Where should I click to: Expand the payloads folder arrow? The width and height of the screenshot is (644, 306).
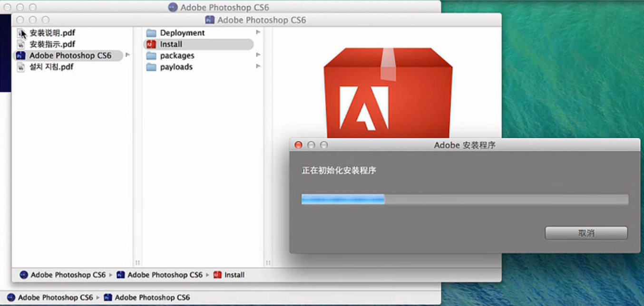point(258,67)
